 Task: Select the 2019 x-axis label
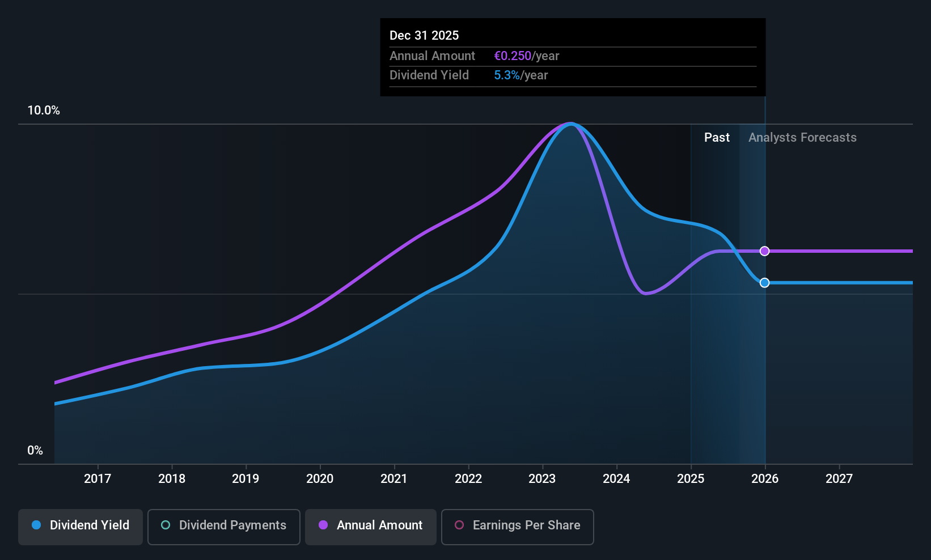(246, 479)
